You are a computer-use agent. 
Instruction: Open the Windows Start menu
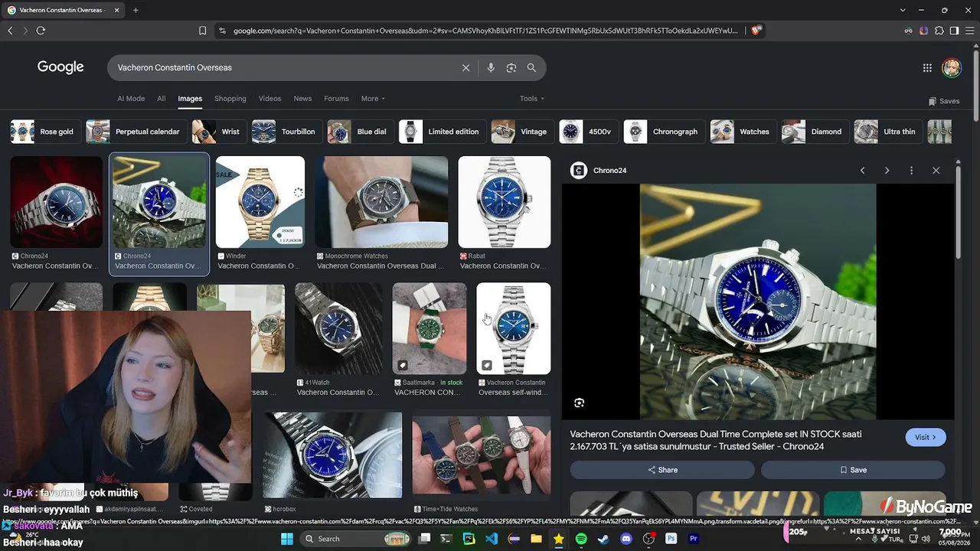point(287,539)
